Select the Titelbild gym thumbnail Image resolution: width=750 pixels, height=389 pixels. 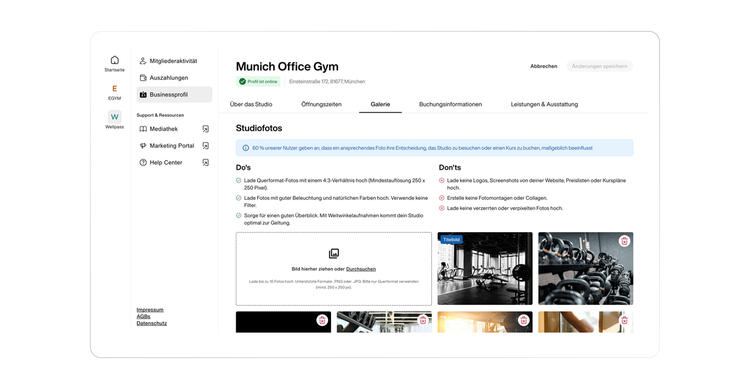click(x=485, y=268)
